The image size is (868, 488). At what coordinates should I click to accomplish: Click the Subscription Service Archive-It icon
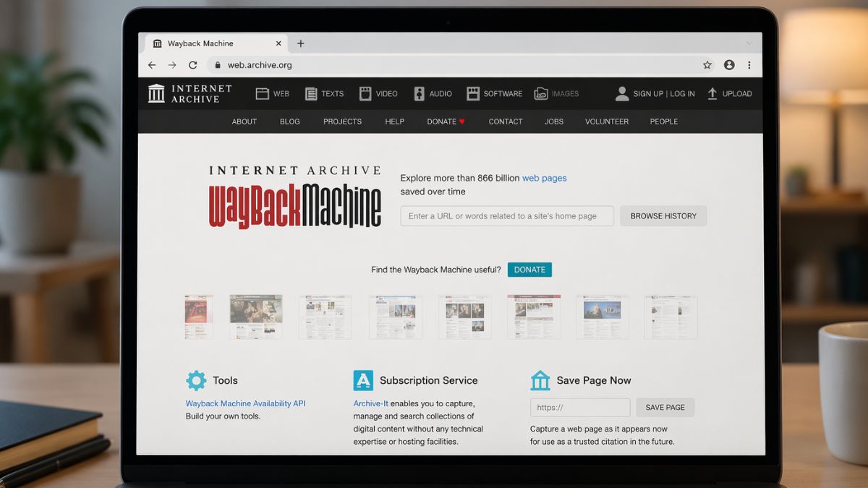pyautogui.click(x=363, y=380)
